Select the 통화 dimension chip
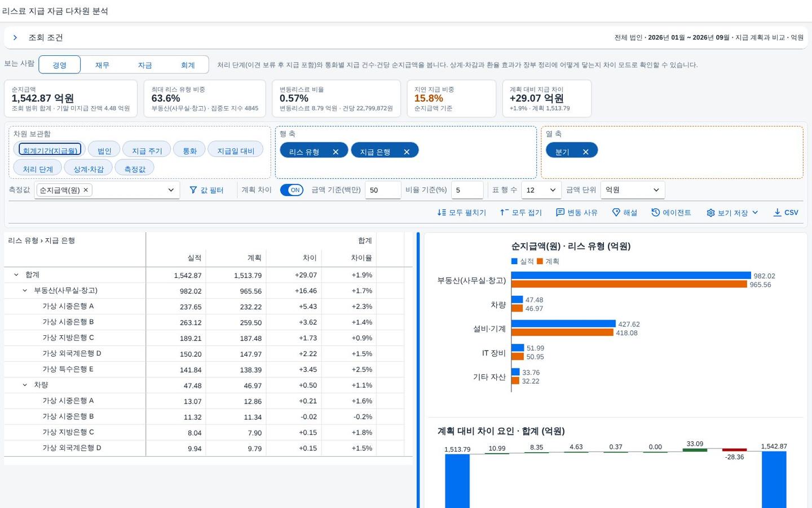The height and width of the screenshot is (508, 812). (189, 150)
